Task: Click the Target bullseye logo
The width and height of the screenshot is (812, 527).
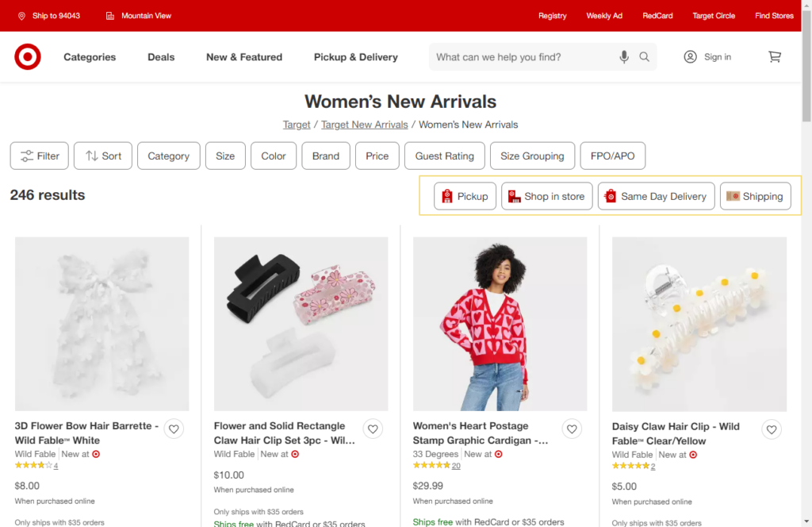Action: 28,57
